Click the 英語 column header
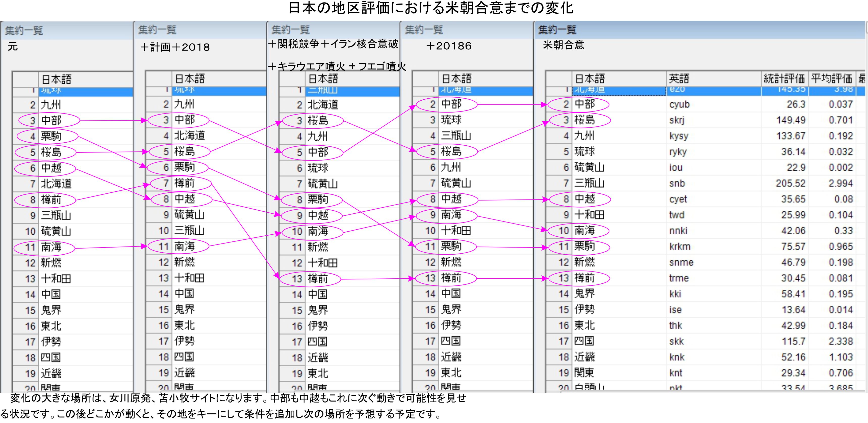This screenshot has height=423, width=868. [679, 79]
